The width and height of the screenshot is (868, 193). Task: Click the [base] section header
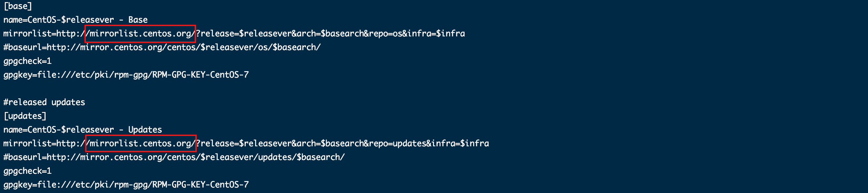tap(18, 6)
